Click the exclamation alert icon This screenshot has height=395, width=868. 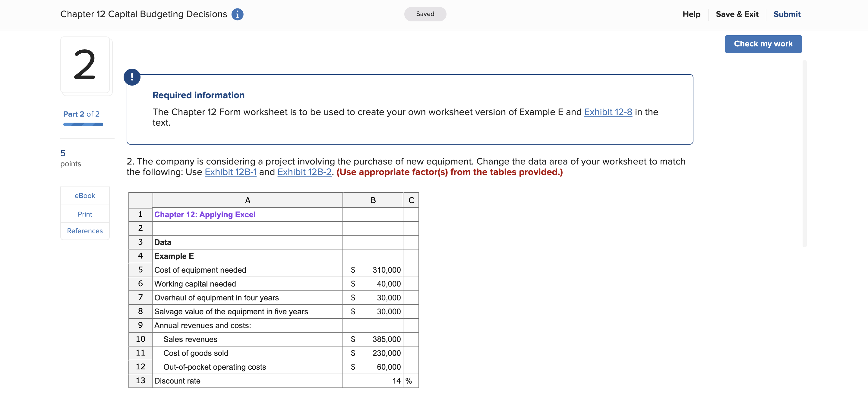(x=132, y=77)
